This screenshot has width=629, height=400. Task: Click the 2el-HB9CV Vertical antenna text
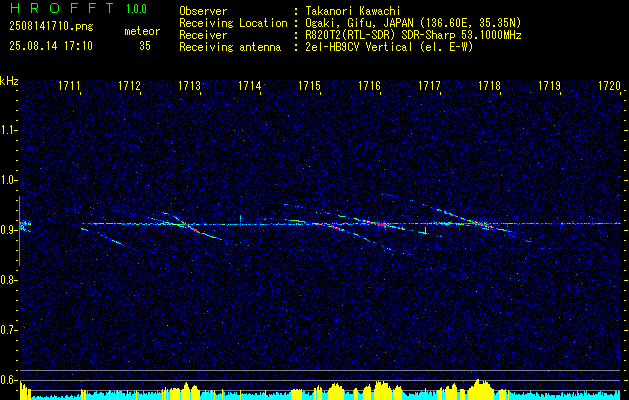coord(389,47)
